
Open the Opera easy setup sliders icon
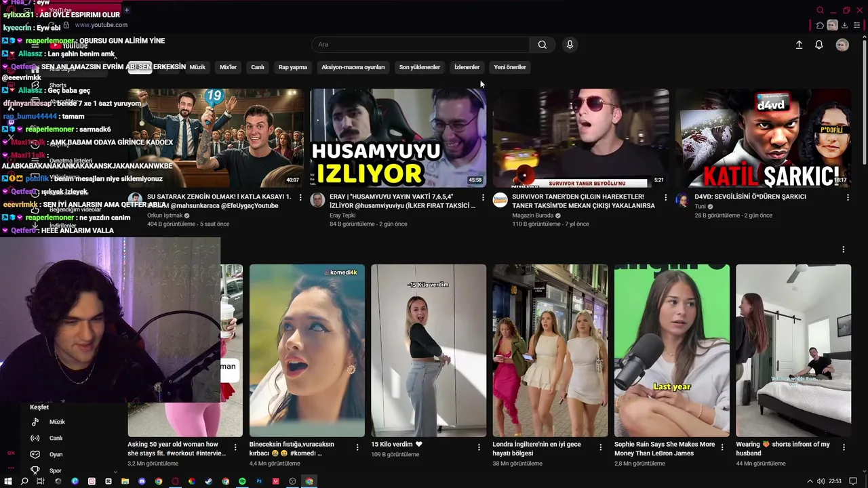[x=856, y=25]
